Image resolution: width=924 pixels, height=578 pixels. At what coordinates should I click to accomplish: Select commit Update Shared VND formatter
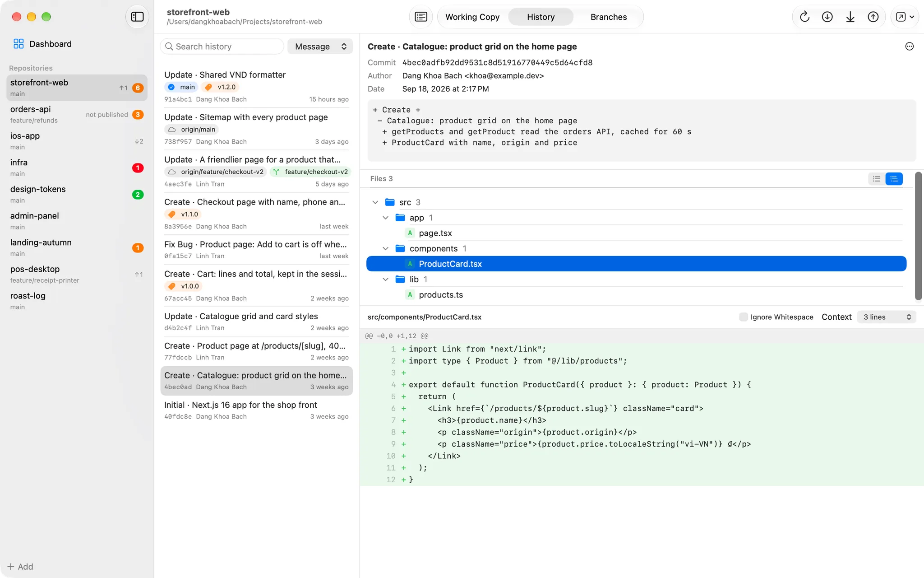[x=256, y=86]
